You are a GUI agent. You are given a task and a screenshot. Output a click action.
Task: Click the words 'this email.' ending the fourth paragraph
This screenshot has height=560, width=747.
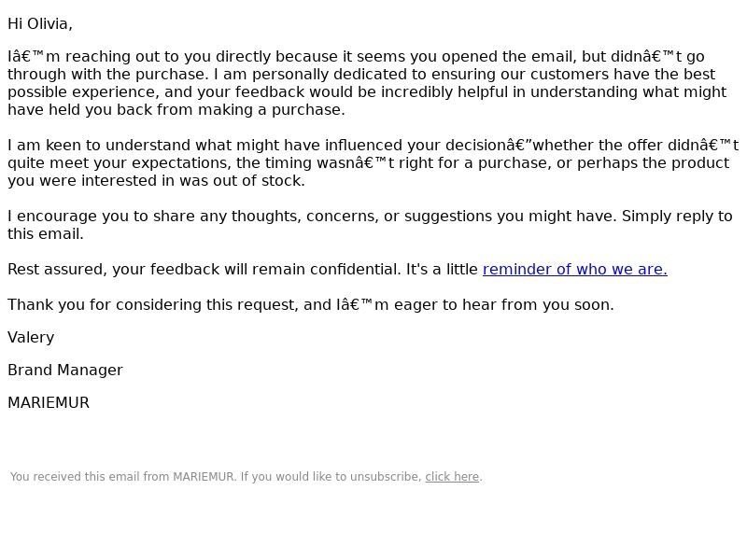click(45, 234)
